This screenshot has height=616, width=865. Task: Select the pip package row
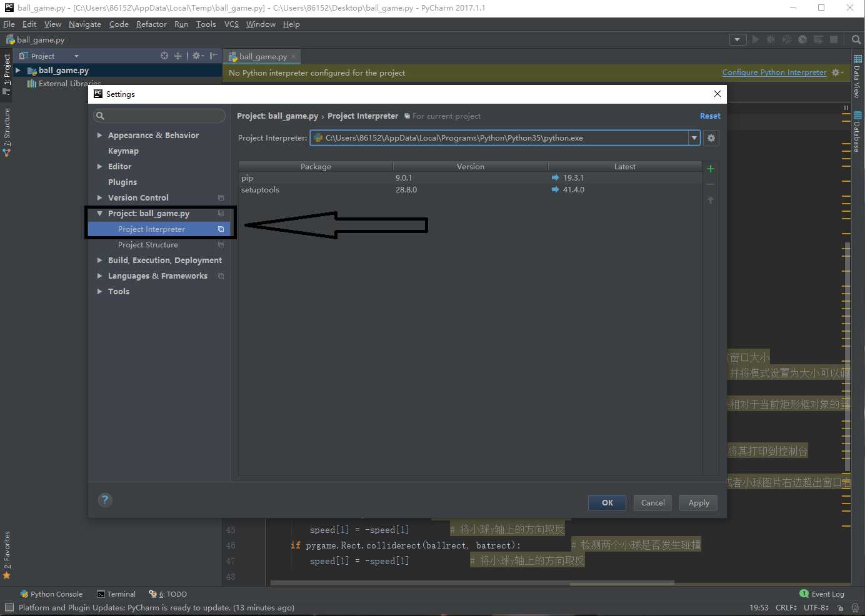pyautogui.click(x=470, y=178)
